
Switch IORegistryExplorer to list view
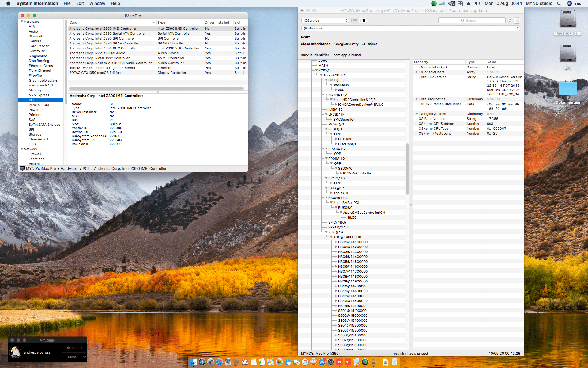click(355, 21)
